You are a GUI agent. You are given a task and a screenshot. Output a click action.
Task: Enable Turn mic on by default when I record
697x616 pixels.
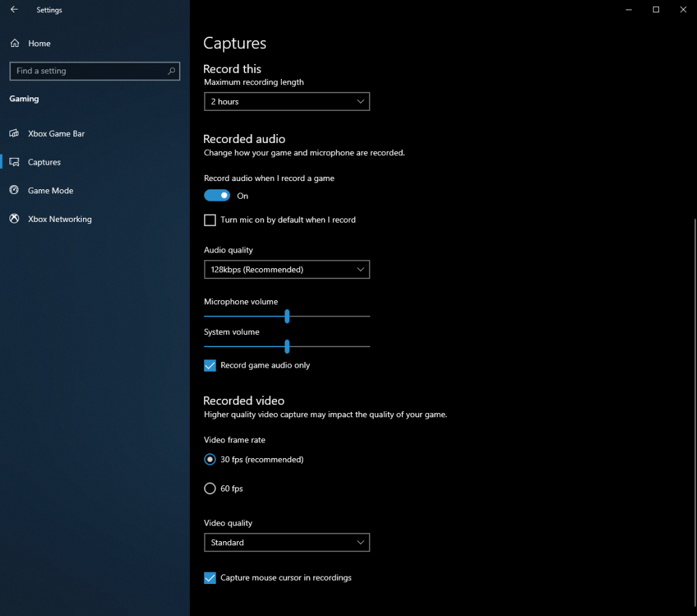210,220
